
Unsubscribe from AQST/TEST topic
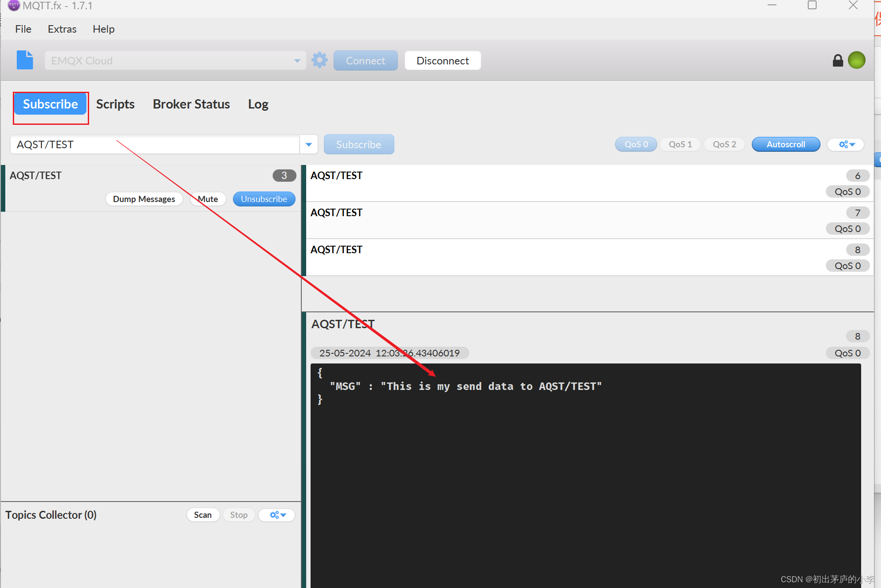click(x=263, y=199)
